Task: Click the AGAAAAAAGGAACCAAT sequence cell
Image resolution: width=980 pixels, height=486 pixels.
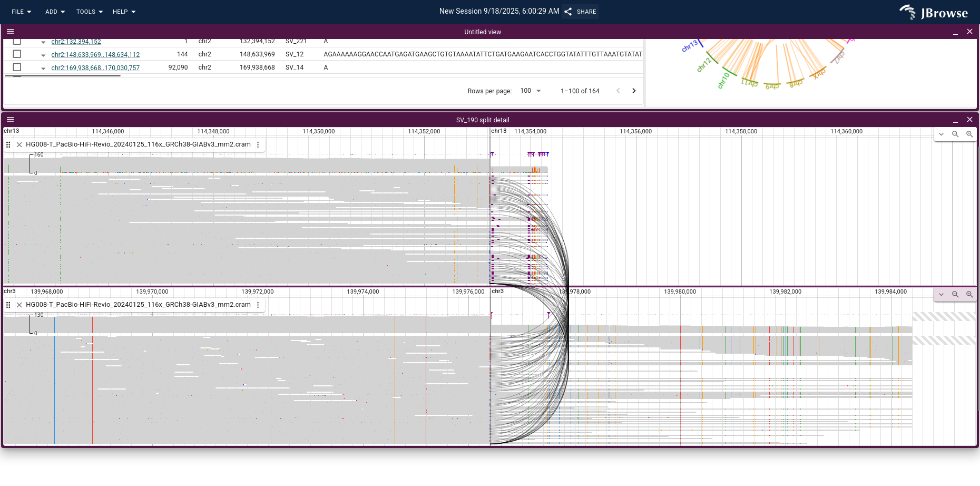Action: click(x=483, y=54)
